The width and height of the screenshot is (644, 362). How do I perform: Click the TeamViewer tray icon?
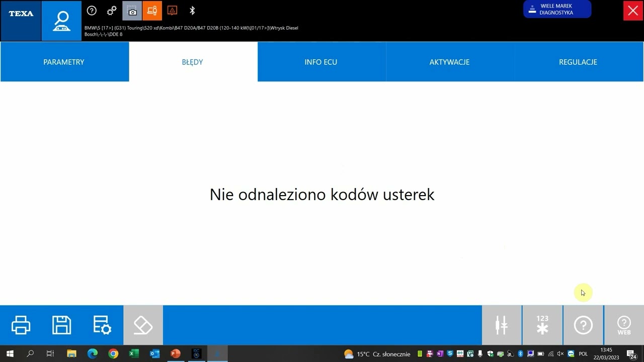click(571, 354)
